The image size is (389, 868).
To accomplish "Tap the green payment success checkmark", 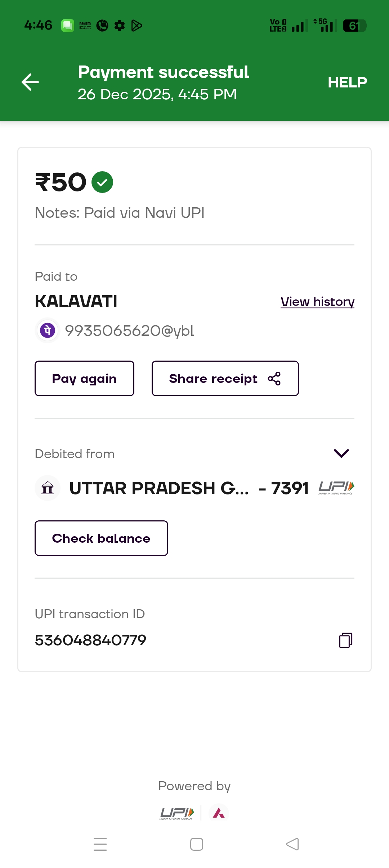I will tap(102, 182).
